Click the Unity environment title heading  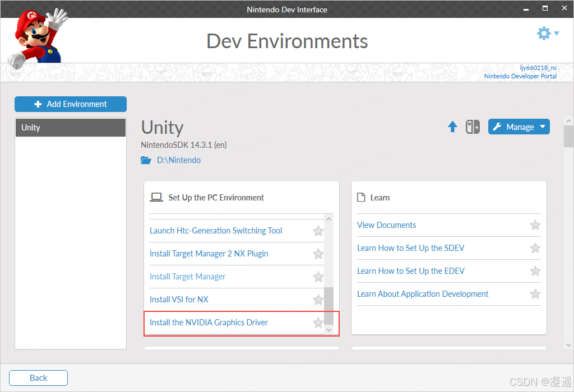coord(162,128)
